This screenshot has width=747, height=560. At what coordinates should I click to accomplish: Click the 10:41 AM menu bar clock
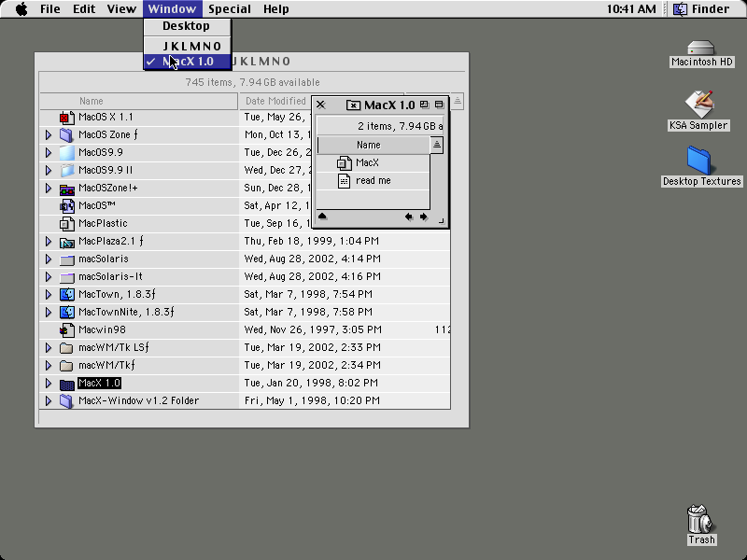point(631,9)
